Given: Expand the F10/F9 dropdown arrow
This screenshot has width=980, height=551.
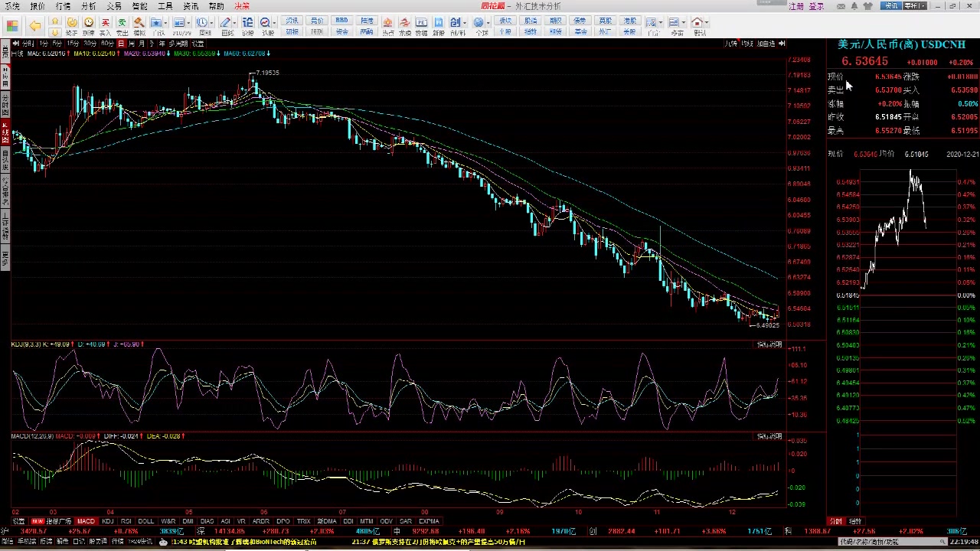Looking at the screenshot, I should 189,23.
